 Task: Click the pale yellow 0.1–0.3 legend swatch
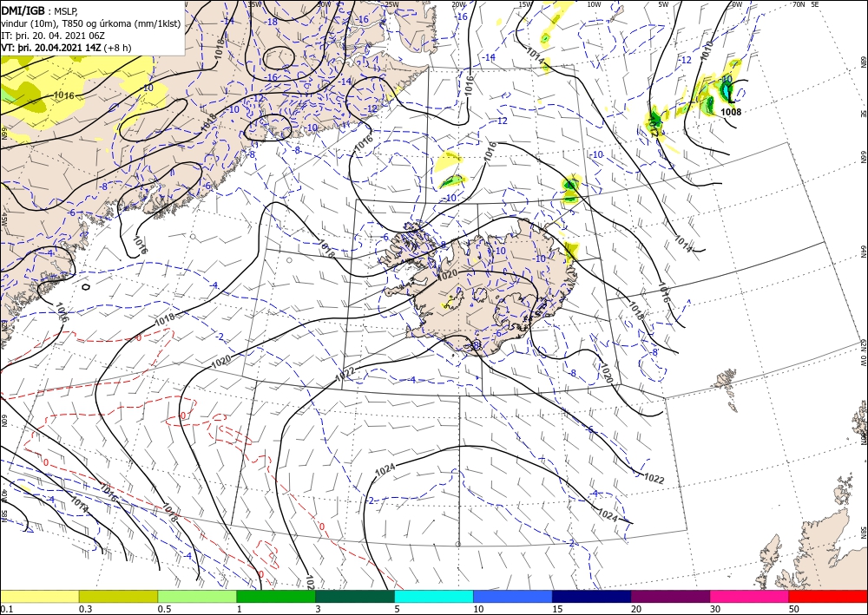click(x=39, y=596)
